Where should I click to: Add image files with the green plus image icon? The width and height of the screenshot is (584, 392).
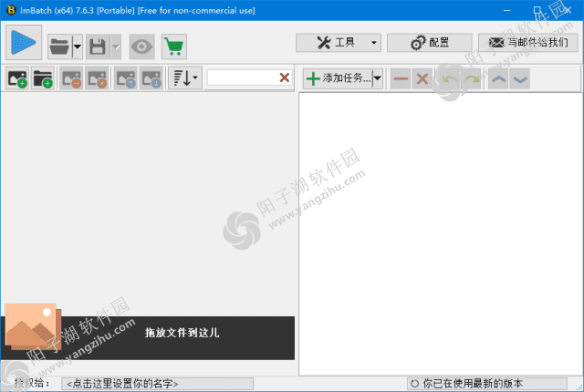17,78
